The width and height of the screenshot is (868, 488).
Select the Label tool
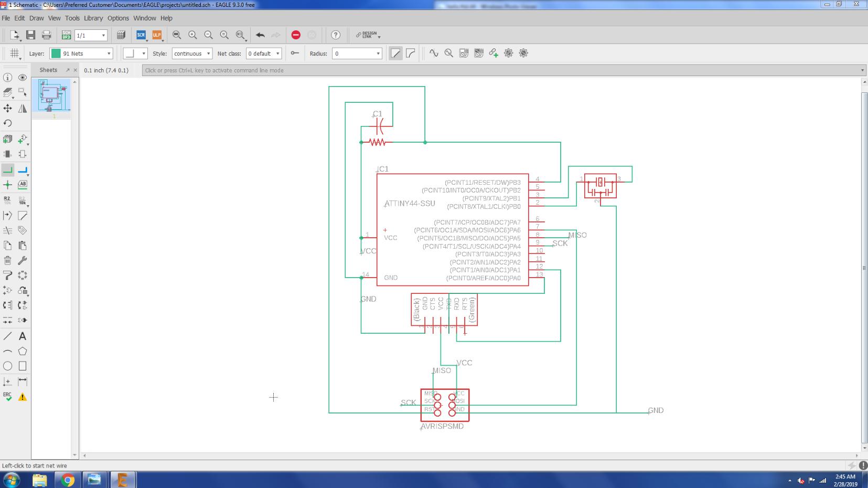(23, 185)
